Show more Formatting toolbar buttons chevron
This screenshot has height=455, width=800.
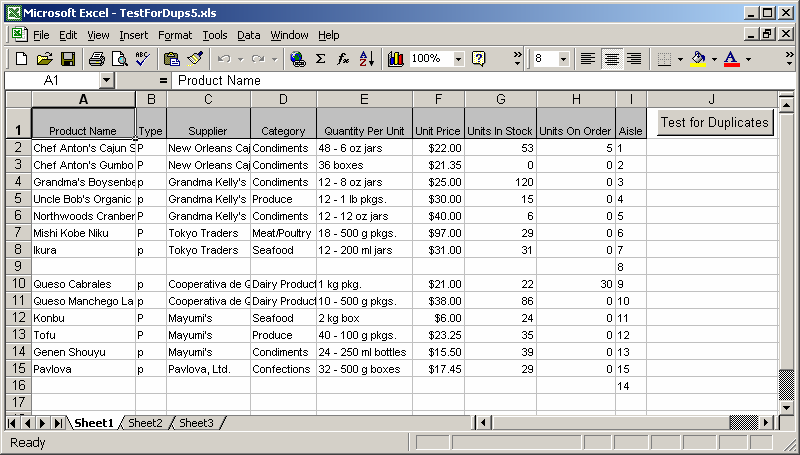(790, 59)
